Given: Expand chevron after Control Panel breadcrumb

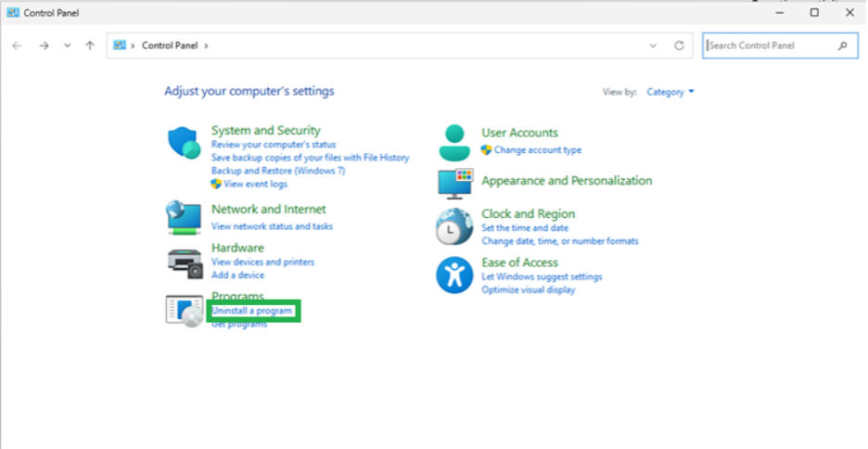Looking at the screenshot, I should 206,46.
